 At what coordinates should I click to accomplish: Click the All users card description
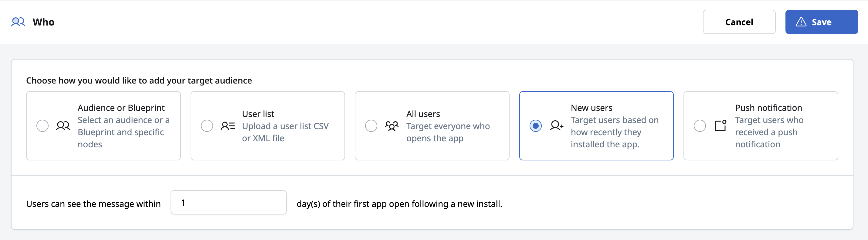(x=448, y=132)
